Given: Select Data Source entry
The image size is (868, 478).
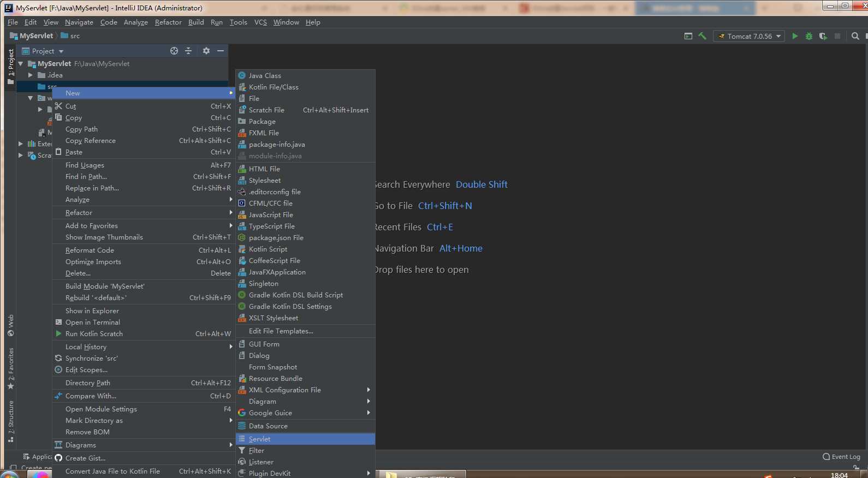Looking at the screenshot, I should pyautogui.click(x=306, y=426).
